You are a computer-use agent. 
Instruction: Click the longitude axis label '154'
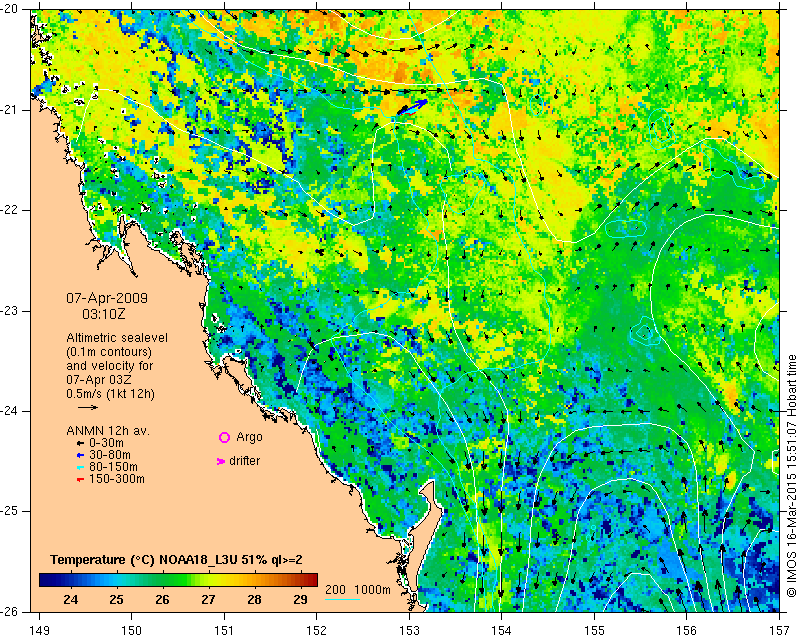pyautogui.click(x=502, y=631)
